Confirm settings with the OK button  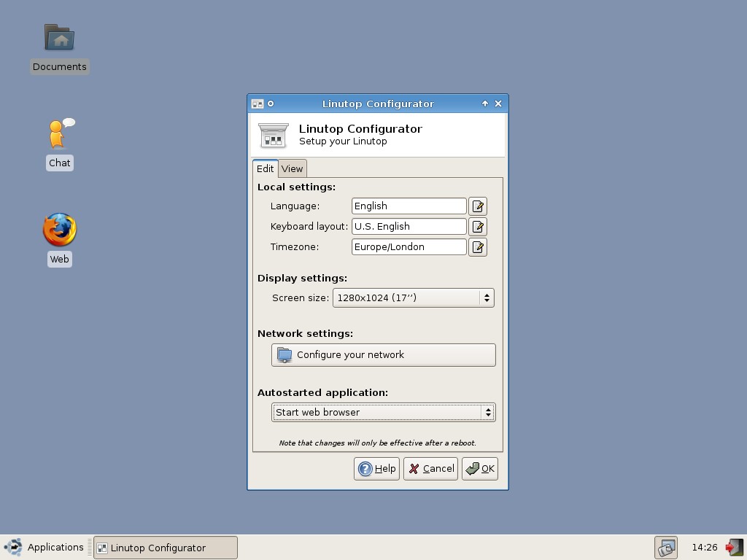(x=480, y=469)
